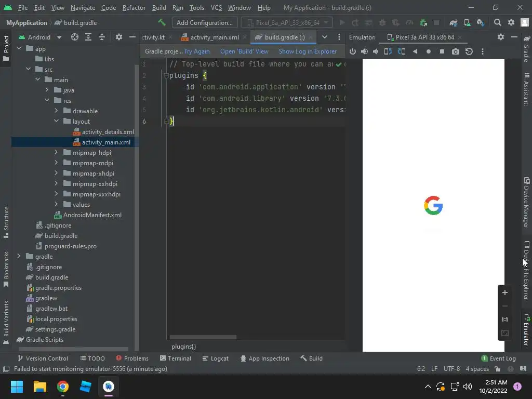The height and width of the screenshot is (399, 532).
Task: Open the Logcat tool tab
Action: (x=215, y=358)
